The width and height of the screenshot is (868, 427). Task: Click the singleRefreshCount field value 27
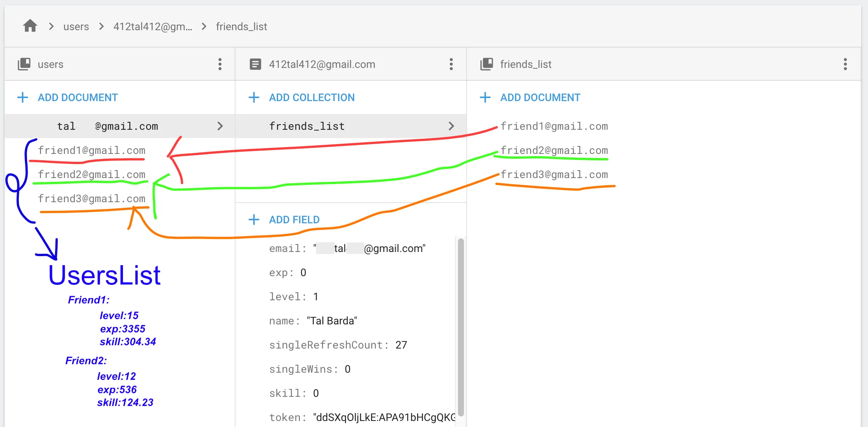tap(401, 345)
